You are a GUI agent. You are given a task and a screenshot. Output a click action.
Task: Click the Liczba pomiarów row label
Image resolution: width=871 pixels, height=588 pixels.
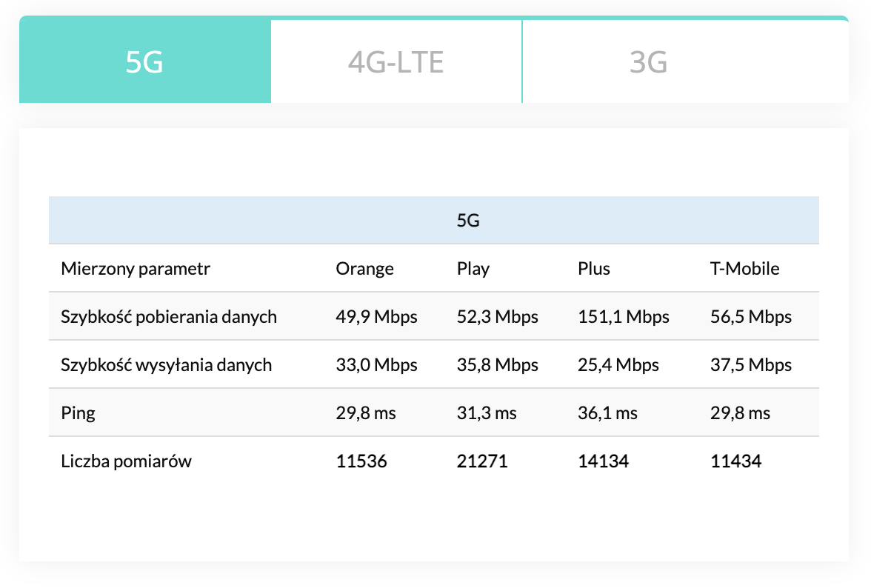click(126, 461)
